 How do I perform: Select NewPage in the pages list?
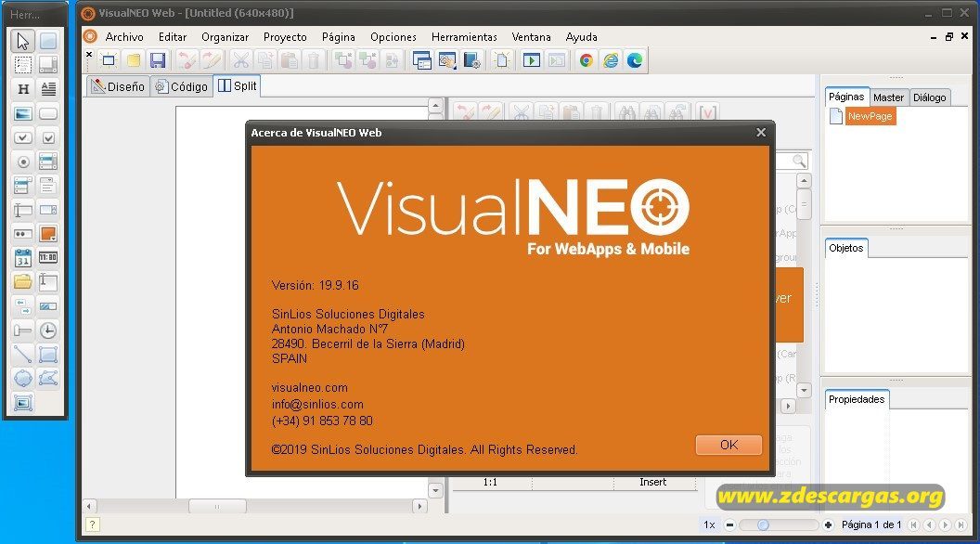870,116
